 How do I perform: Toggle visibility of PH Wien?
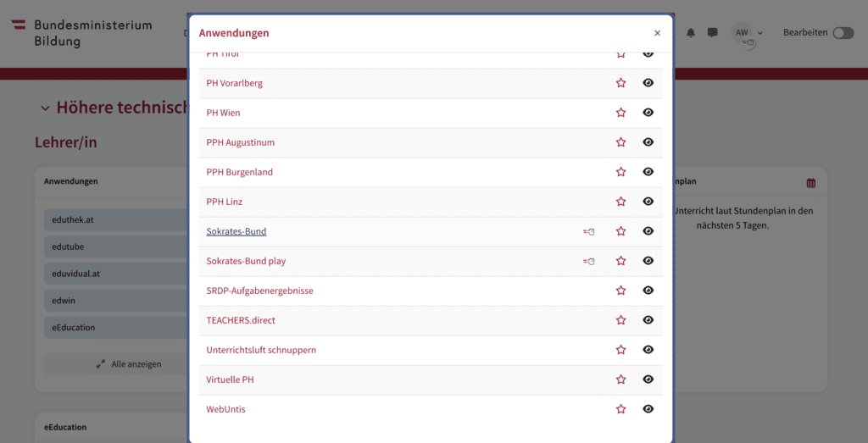click(x=648, y=113)
